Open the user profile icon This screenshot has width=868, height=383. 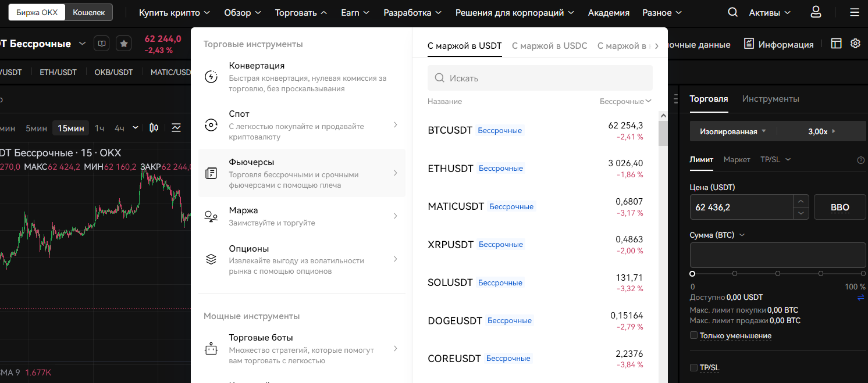816,12
